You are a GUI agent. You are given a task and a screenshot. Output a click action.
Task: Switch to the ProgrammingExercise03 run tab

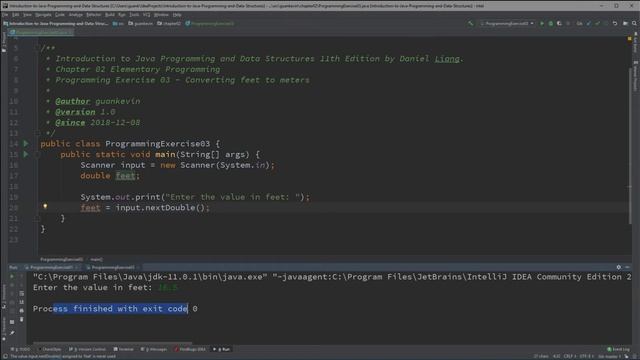(113, 267)
